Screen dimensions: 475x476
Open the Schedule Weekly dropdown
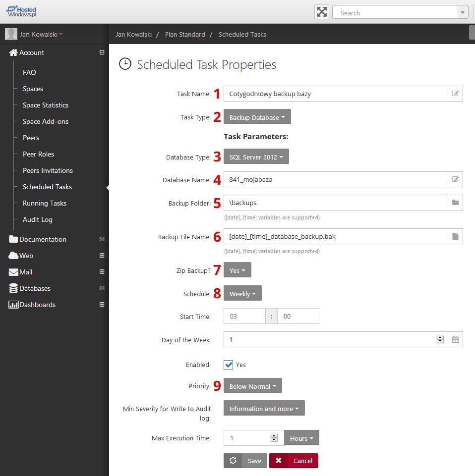242,293
